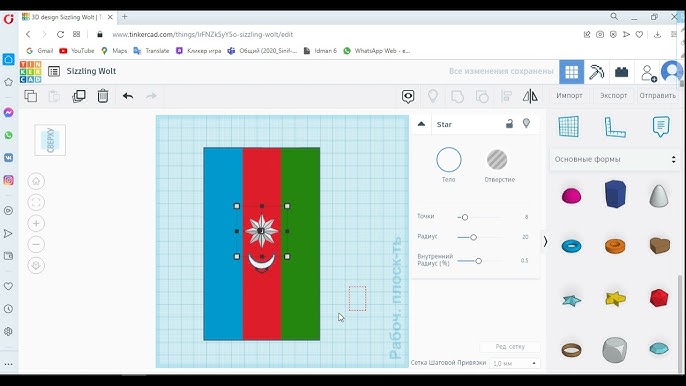Viewport: 686px width, 386px height.
Task: Redo the last action
Action: tap(151, 96)
